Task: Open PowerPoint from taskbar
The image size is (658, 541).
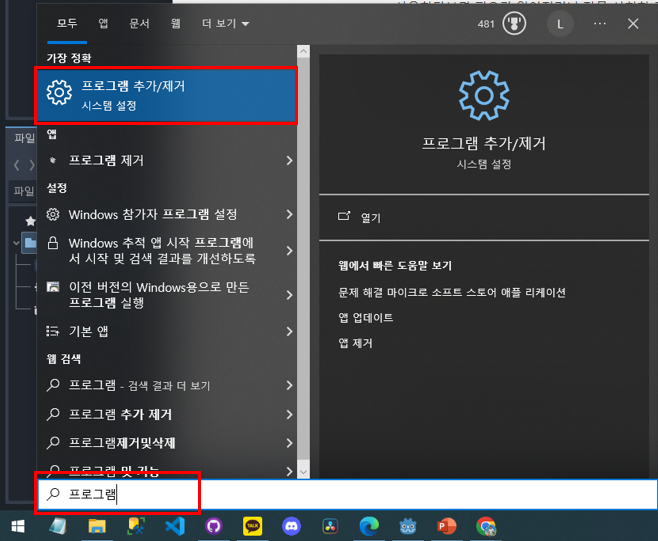Action: [x=446, y=526]
